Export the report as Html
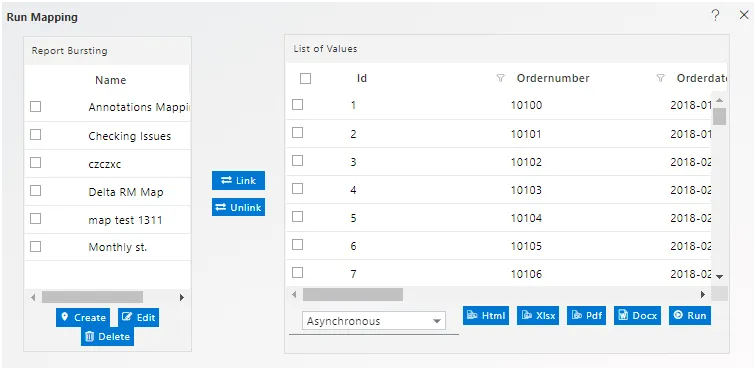The height and width of the screenshot is (370, 756). point(486,315)
